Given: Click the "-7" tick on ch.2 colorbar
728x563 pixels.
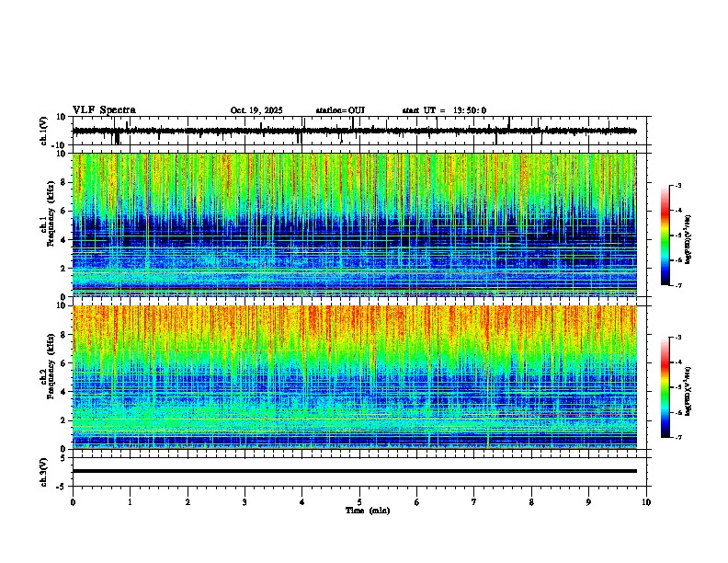Looking at the screenshot, I should [678, 437].
